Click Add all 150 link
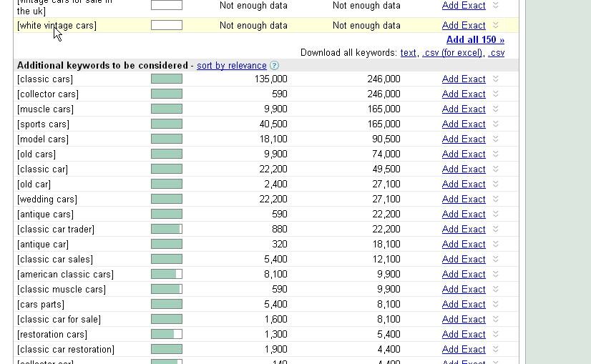 pos(475,39)
